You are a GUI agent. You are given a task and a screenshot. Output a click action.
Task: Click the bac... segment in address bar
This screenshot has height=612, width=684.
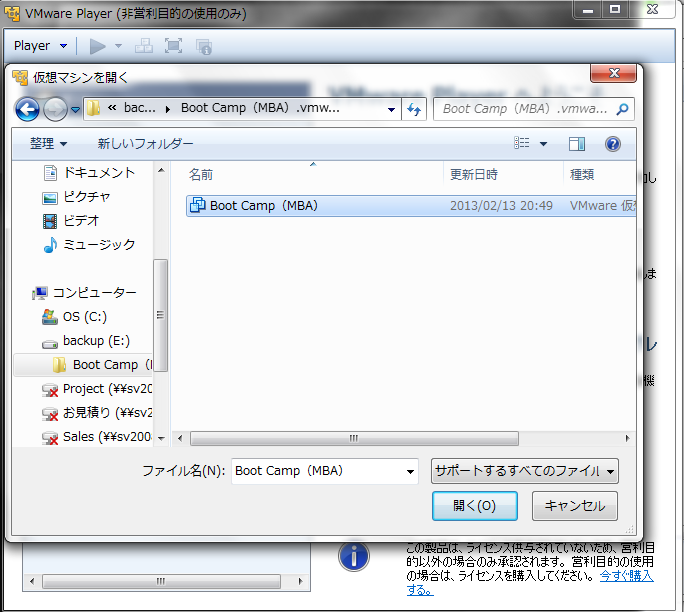coord(139,108)
